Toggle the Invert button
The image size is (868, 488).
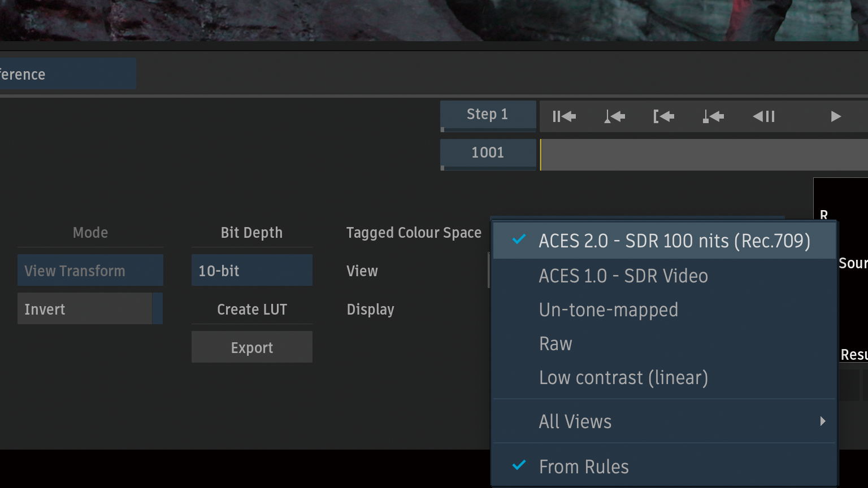[90, 308]
